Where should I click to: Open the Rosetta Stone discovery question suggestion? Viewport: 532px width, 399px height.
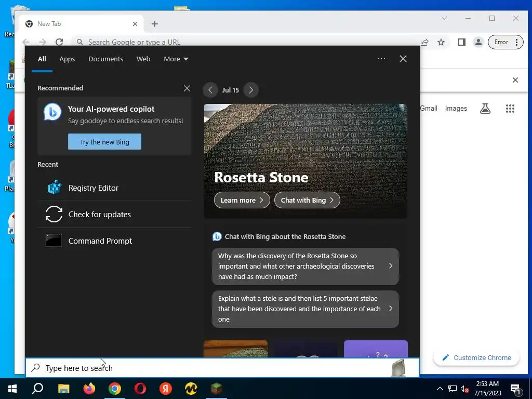[x=305, y=267]
